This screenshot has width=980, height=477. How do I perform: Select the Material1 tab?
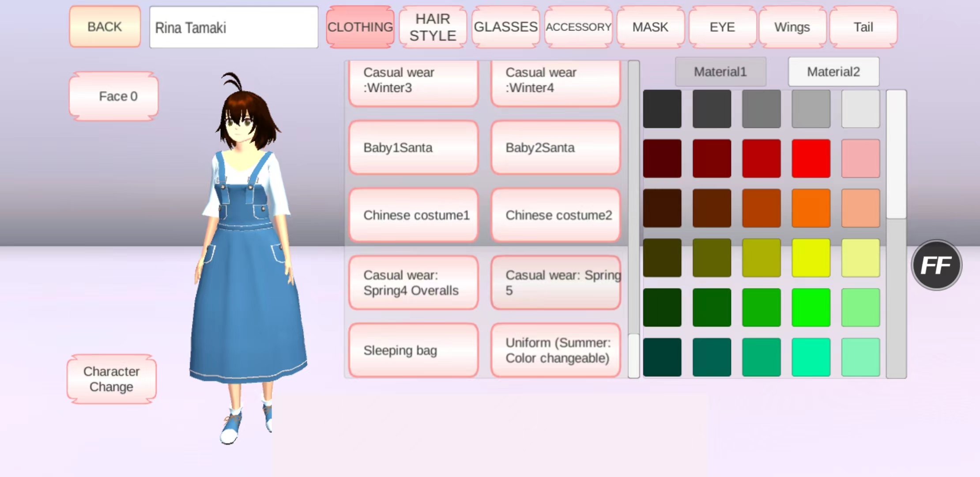pos(720,72)
